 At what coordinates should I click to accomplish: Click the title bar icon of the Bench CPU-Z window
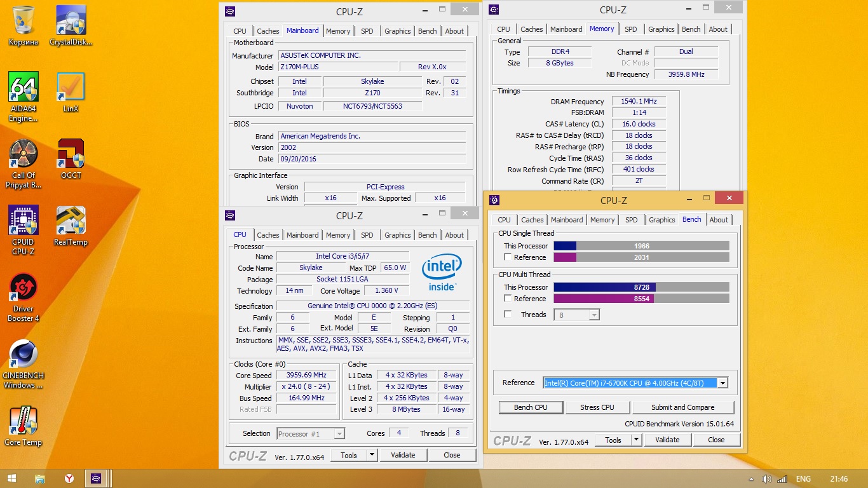(494, 200)
